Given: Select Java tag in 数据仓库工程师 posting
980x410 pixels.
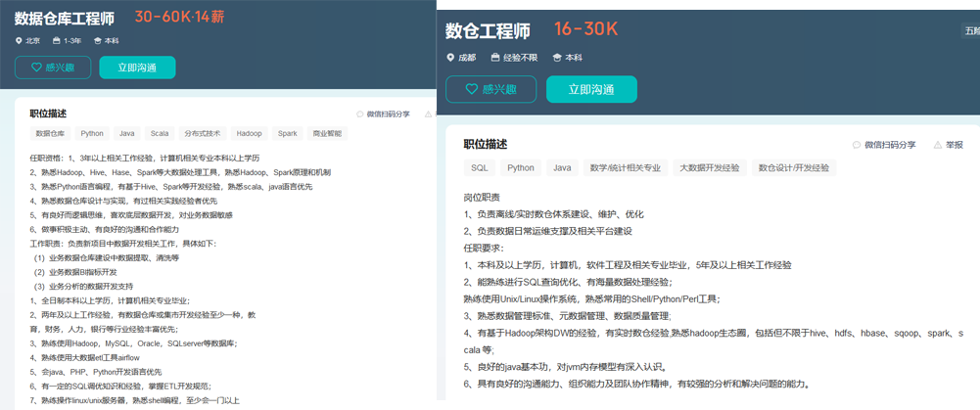Looking at the screenshot, I should pos(127,133).
